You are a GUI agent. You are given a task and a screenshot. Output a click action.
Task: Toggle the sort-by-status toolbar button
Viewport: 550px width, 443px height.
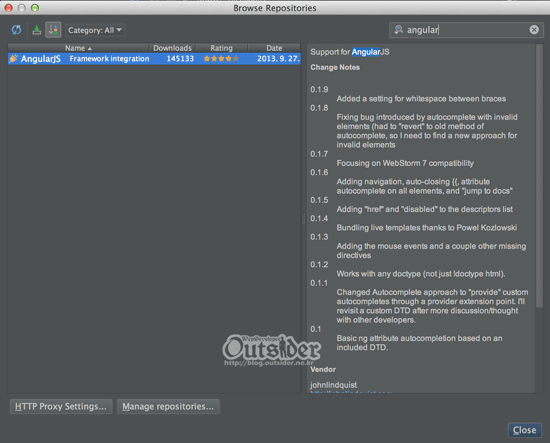[x=53, y=30]
